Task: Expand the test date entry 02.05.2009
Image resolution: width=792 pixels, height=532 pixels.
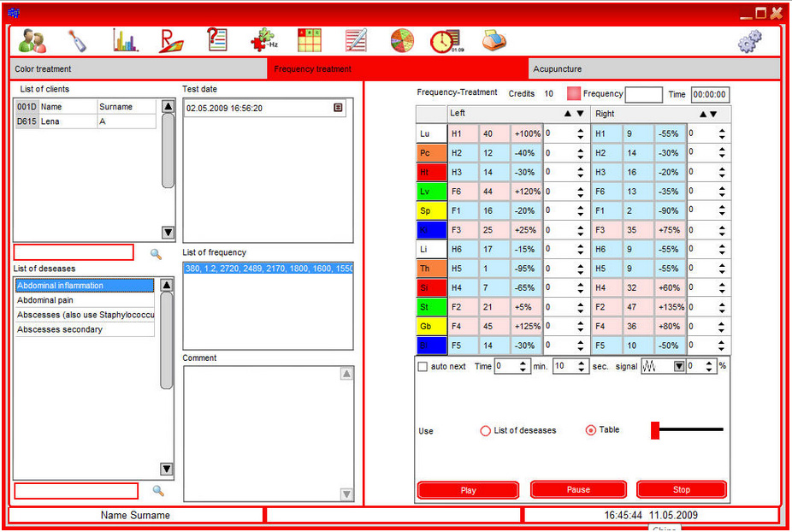Action: click(338, 109)
